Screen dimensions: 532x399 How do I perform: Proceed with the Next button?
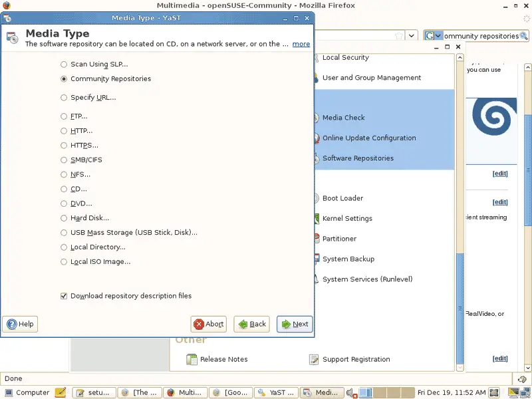[295, 324]
